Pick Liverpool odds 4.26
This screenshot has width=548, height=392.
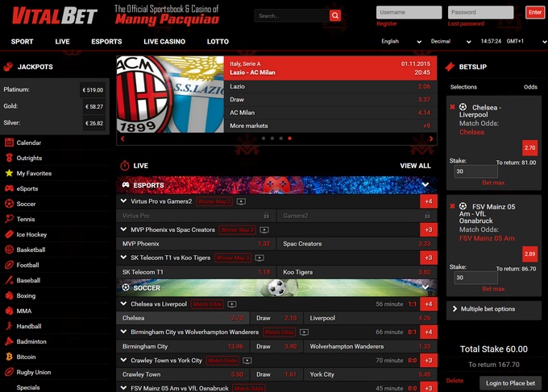click(424, 318)
